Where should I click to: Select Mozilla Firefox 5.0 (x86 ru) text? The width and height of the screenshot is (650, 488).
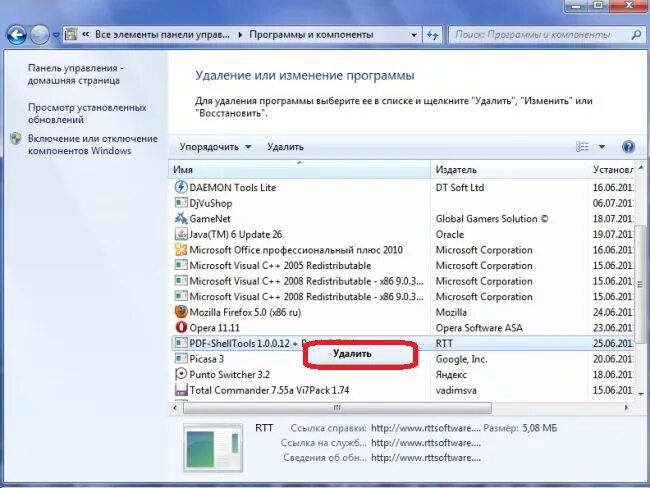tap(245, 312)
